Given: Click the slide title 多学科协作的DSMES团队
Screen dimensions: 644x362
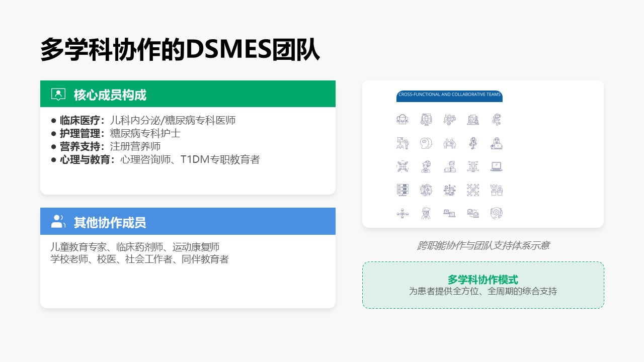Looking at the screenshot, I should 180,50.
